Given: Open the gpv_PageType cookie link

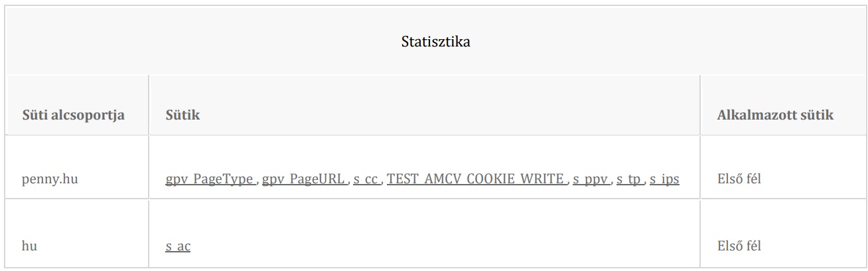Looking at the screenshot, I should point(210,179).
